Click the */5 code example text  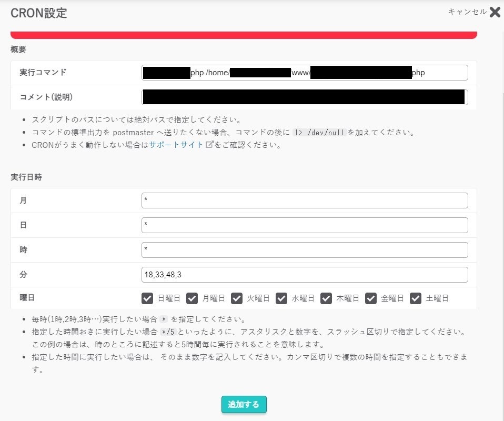(x=168, y=332)
